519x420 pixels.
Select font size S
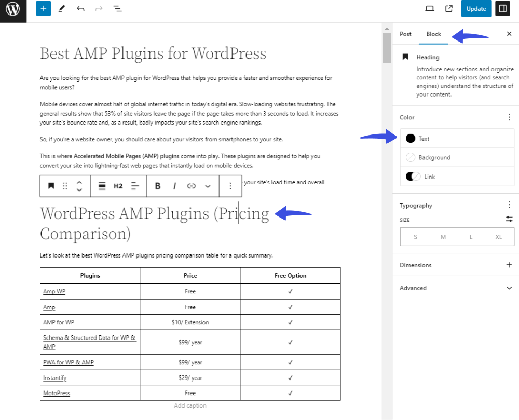pos(415,237)
